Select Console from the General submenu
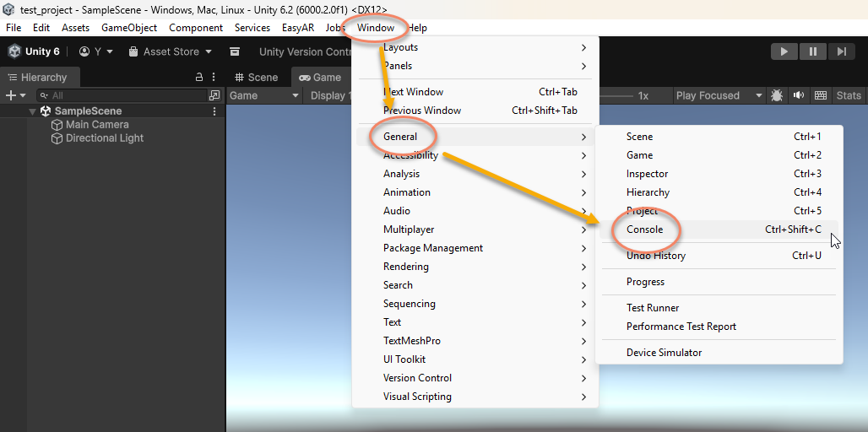This screenshot has width=868, height=432. [x=644, y=229]
